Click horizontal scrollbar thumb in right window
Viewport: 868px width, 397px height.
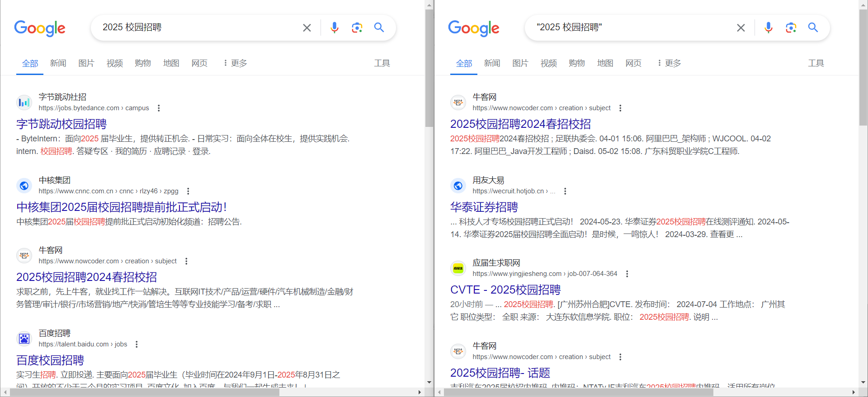(579, 392)
